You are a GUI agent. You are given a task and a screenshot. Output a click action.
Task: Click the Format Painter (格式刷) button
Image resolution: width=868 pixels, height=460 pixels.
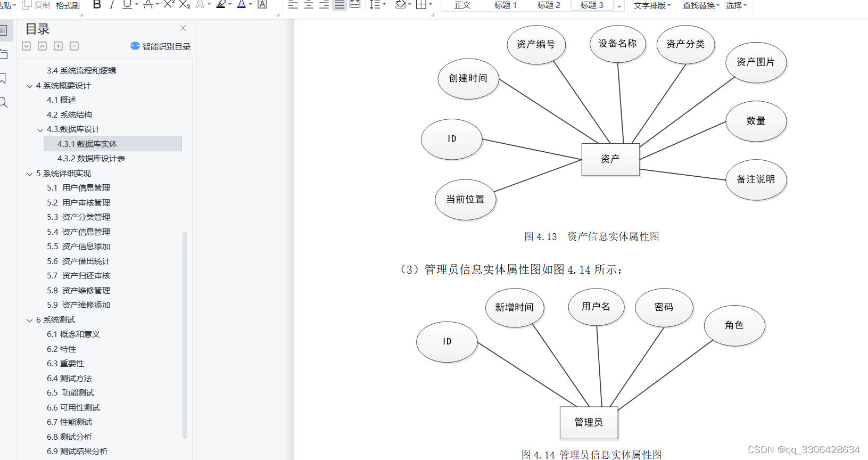tap(67, 5)
